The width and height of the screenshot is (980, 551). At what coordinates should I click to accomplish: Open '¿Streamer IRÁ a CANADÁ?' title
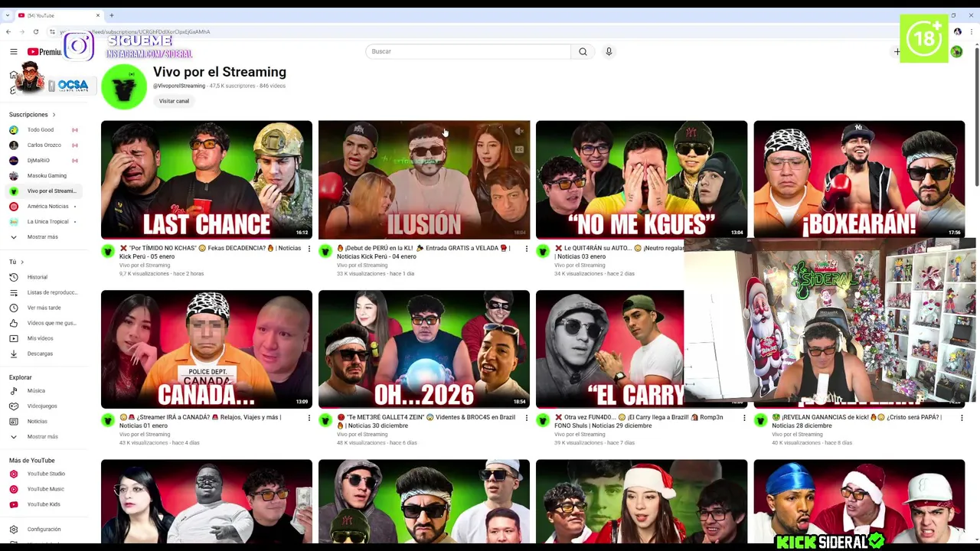[201, 422]
